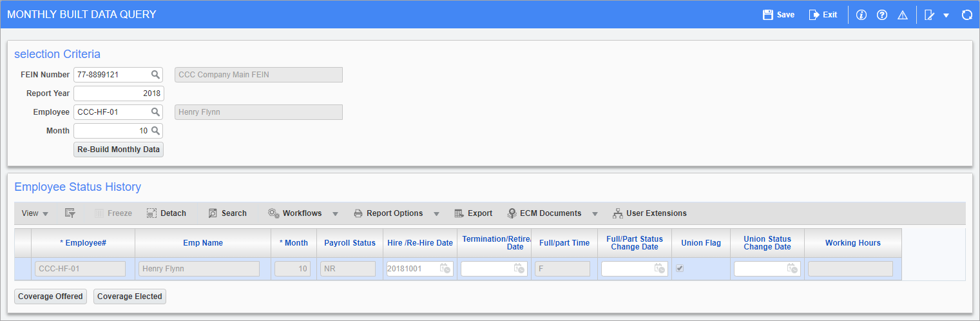Open the help question mark icon

882,15
